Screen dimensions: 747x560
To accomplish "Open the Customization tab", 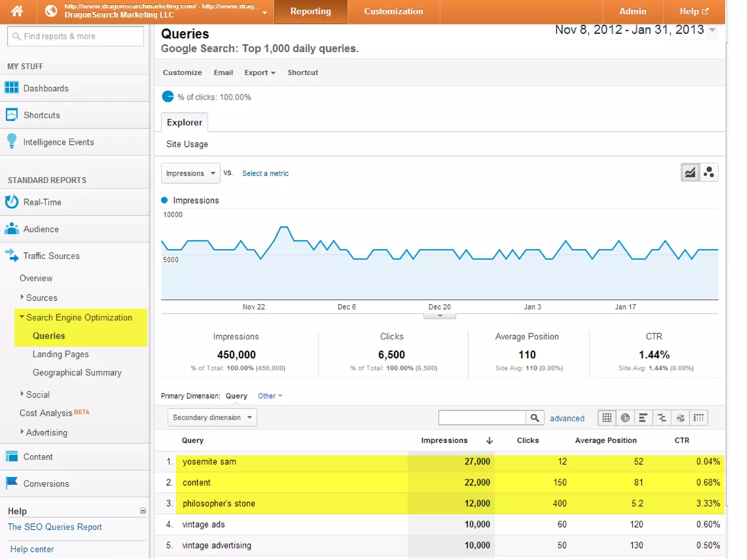I will point(393,11).
